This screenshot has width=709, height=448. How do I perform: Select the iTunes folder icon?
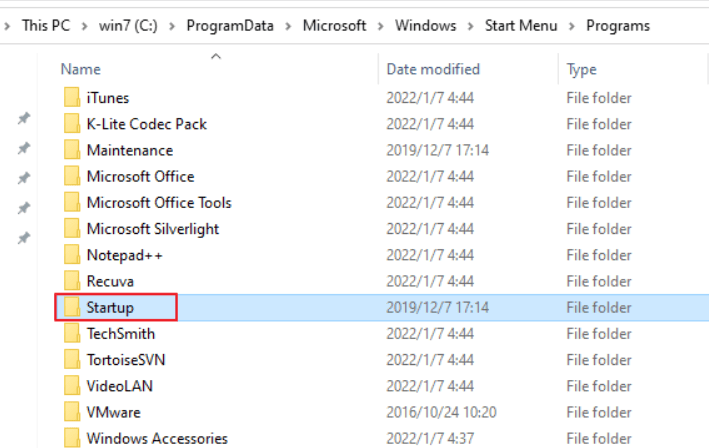pyautogui.click(x=72, y=98)
